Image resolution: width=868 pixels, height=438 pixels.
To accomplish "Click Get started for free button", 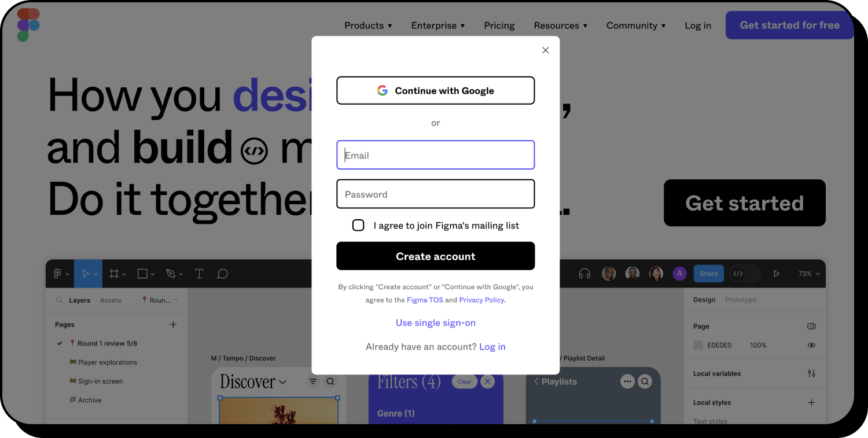I will (789, 25).
